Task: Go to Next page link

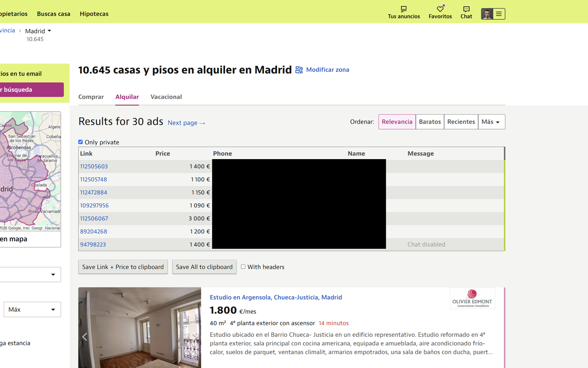Action: click(187, 123)
